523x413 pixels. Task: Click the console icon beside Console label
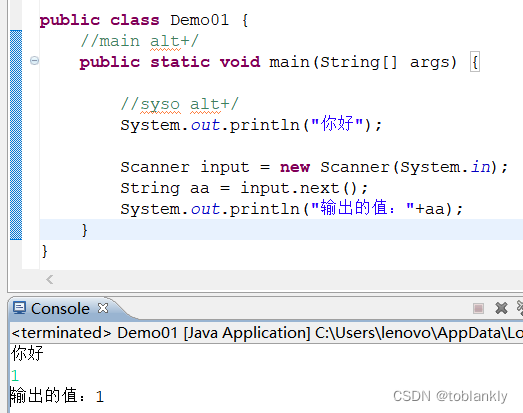tap(19, 308)
